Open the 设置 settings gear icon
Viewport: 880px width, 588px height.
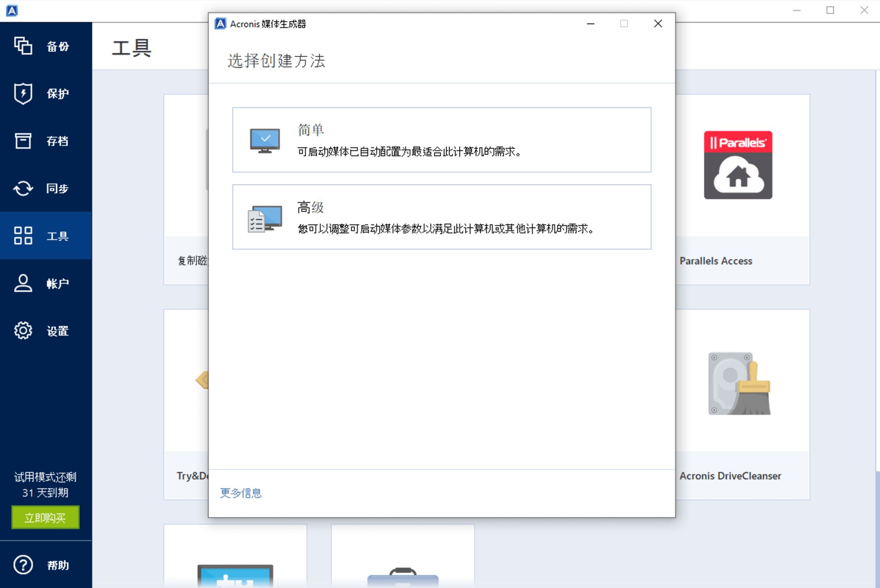point(23,331)
